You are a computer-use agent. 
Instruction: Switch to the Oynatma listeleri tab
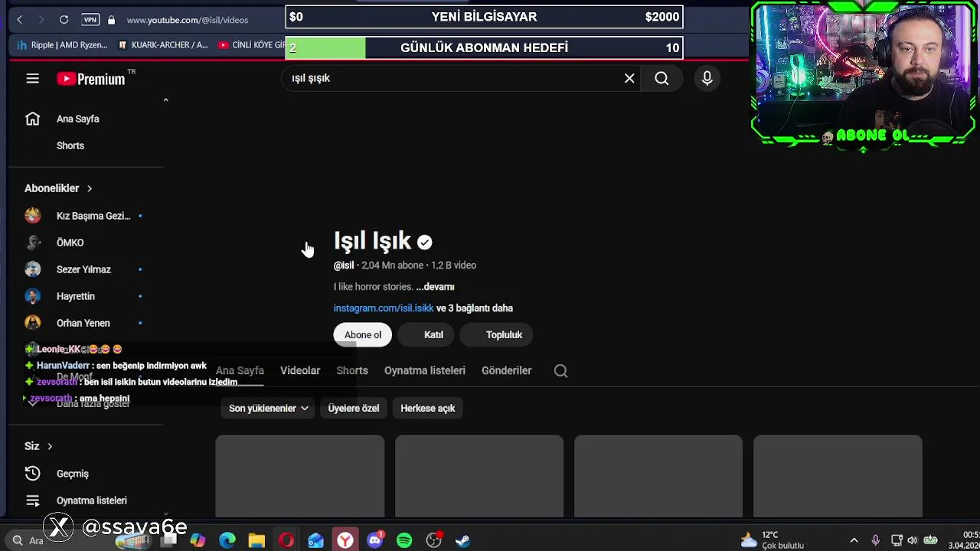425,370
